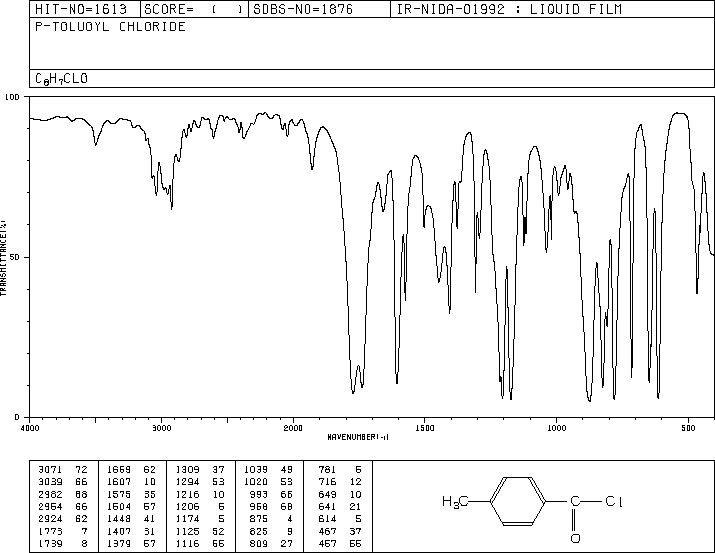Viewport: 715px width, 553px height.
Task: Select peak table entry 1206
Action: click(x=187, y=506)
